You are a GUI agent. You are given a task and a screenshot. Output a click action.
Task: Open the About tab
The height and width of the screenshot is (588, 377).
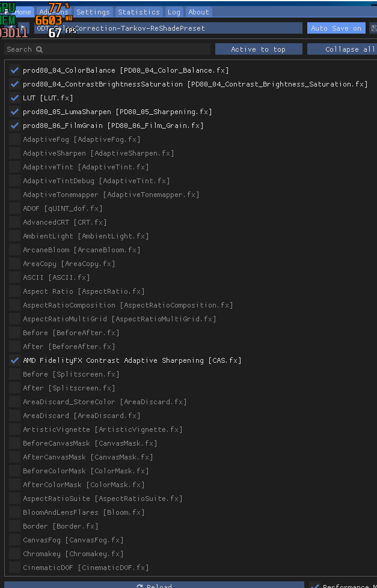pyautogui.click(x=198, y=12)
